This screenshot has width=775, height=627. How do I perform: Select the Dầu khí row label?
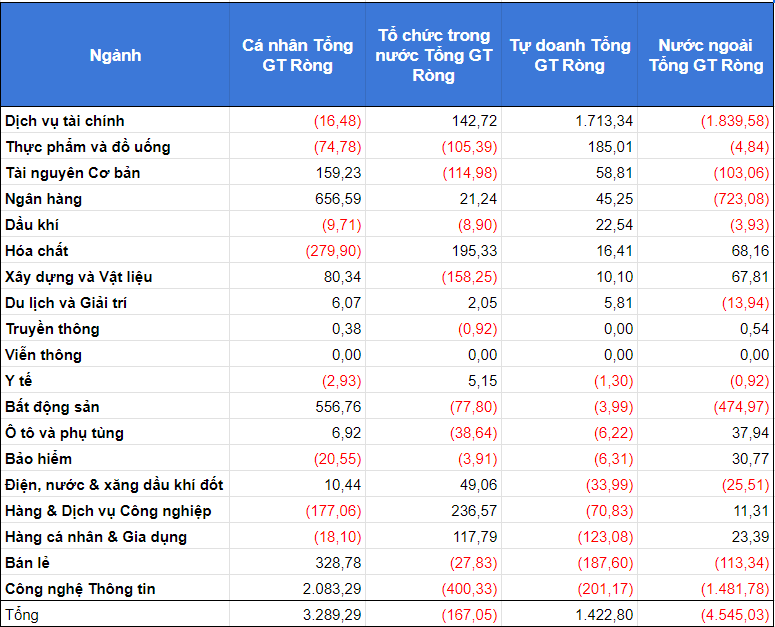click(32, 225)
